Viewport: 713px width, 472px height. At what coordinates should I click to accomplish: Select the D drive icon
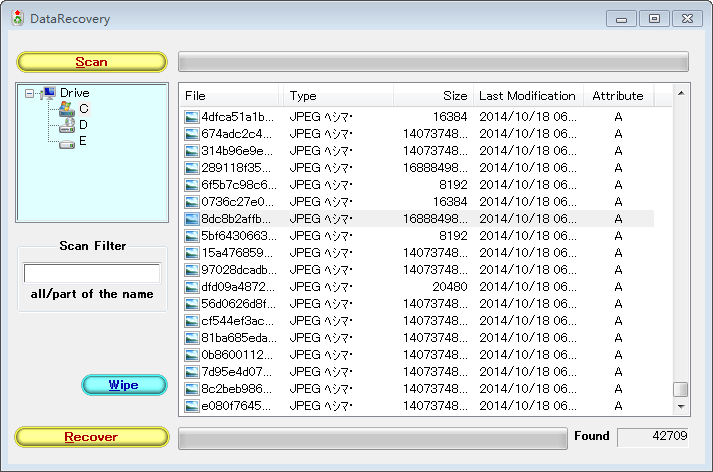[67, 125]
